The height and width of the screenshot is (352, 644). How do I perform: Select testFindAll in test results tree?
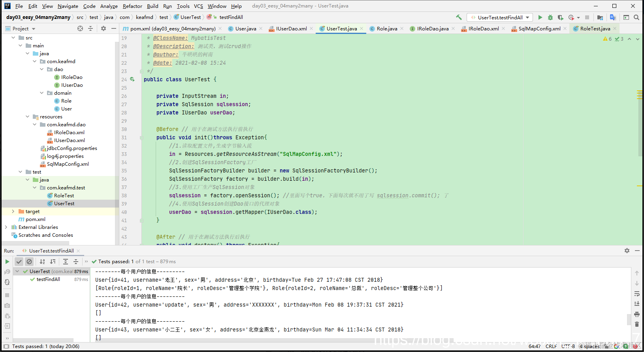(48, 279)
